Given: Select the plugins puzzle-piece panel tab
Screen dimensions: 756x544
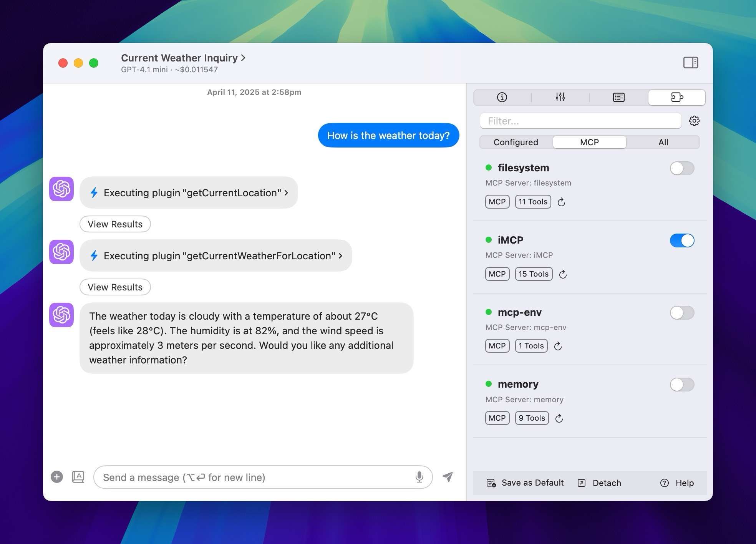Looking at the screenshot, I should point(677,97).
